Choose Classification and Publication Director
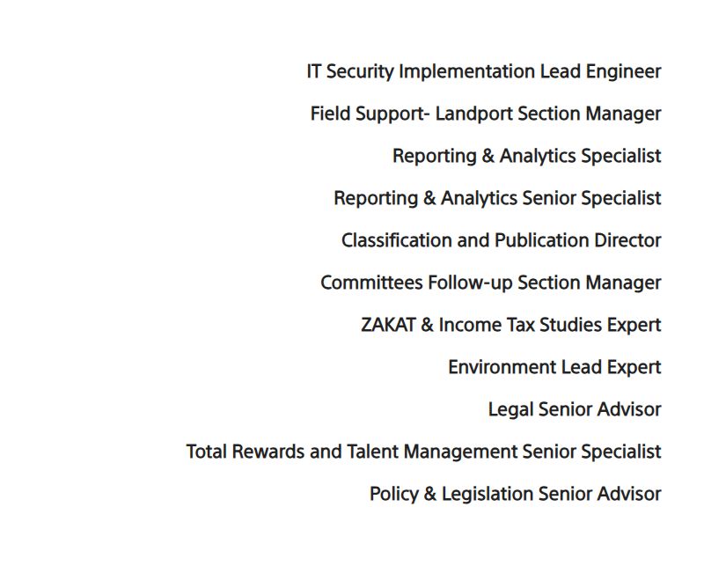This screenshot has height=588, width=704. point(501,240)
